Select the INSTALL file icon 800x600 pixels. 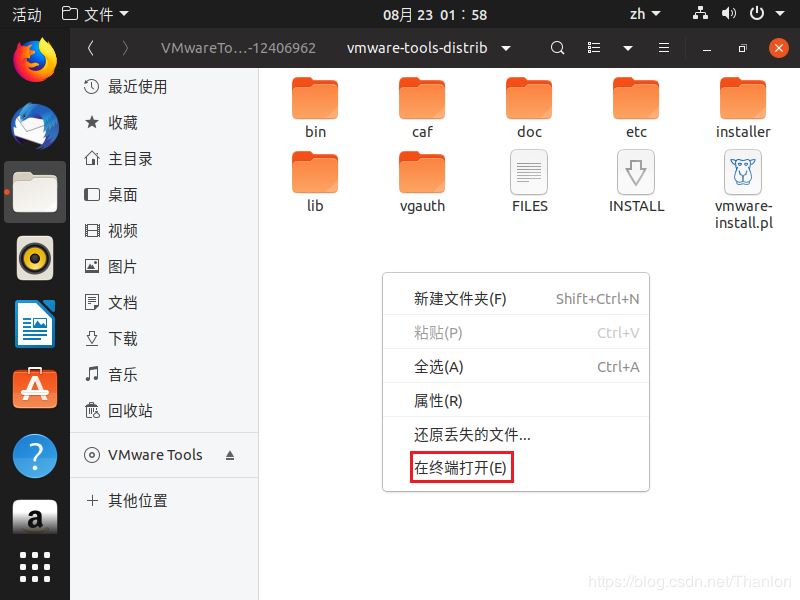pos(636,173)
